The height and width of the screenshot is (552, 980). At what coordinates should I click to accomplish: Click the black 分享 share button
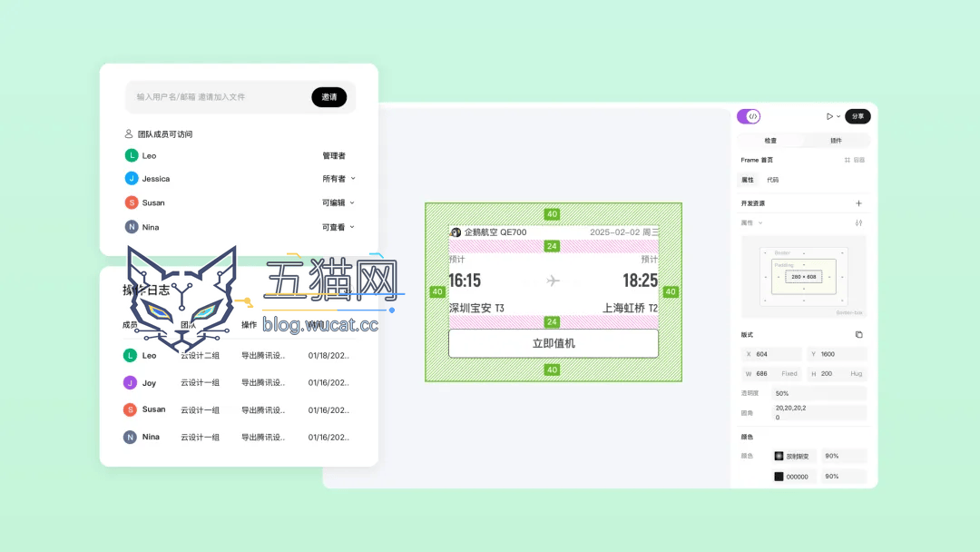[x=857, y=116]
